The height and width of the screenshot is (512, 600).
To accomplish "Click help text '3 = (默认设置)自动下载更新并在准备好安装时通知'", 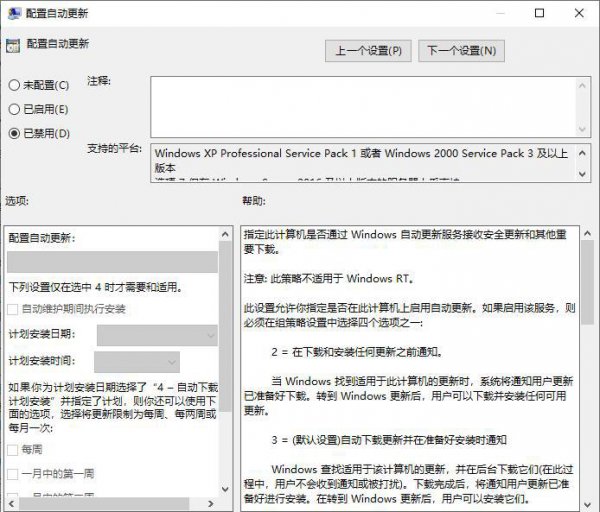I will pyautogui.click(x=389, y=440).
